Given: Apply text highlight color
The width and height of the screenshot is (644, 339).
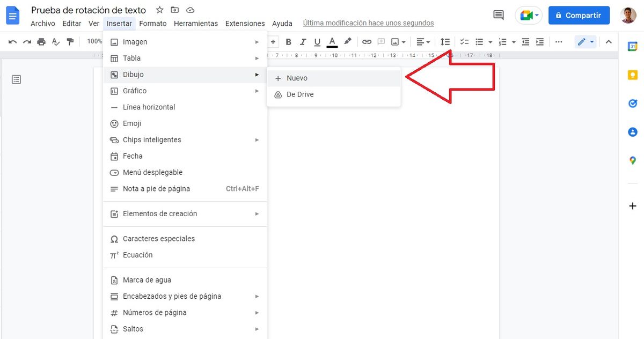Looking at the screenshot, I should pos(347,41).
